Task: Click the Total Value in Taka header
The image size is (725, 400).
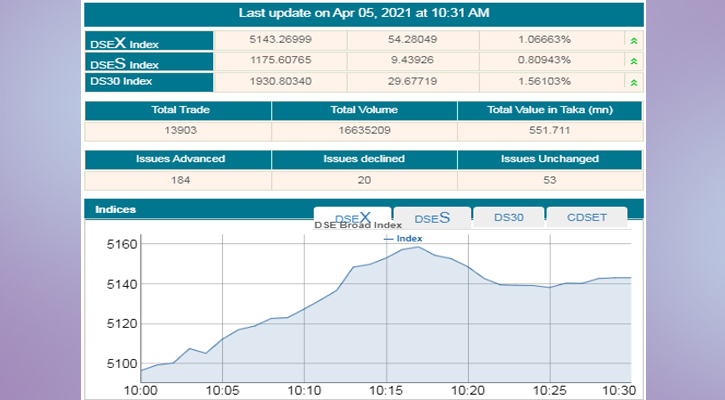Action: [x=550, y=111]
